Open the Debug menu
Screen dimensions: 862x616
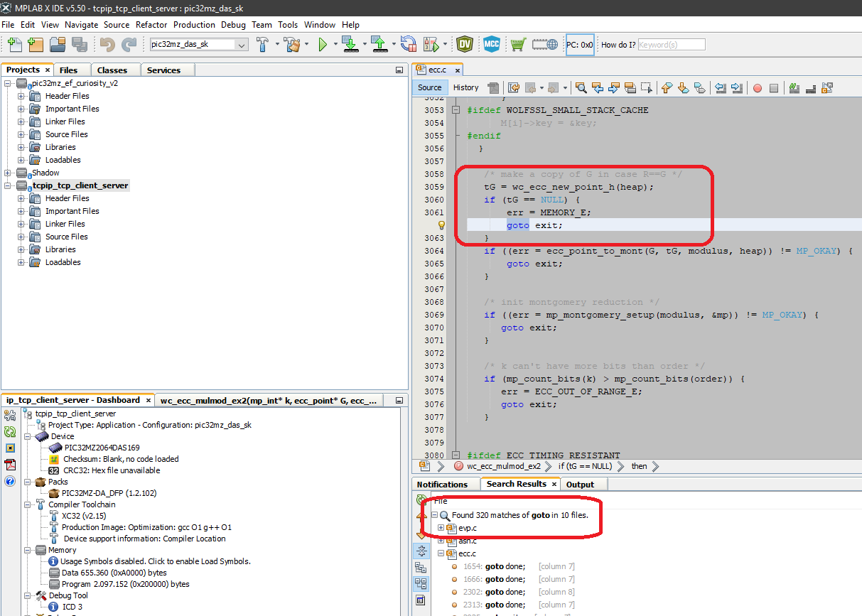tap(233, 24)
